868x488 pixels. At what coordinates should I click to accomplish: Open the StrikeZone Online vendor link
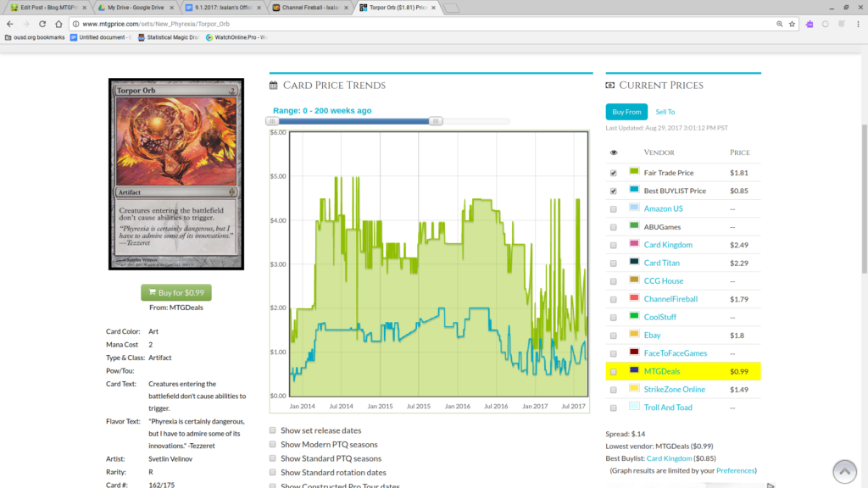coord(674,389)
